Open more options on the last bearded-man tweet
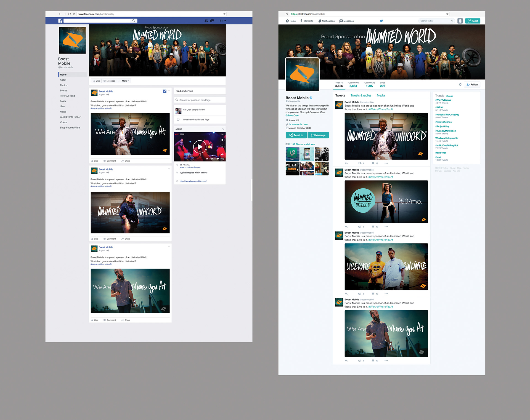The height and width of the screenshot is (420, 530). (x=386, y=360)
